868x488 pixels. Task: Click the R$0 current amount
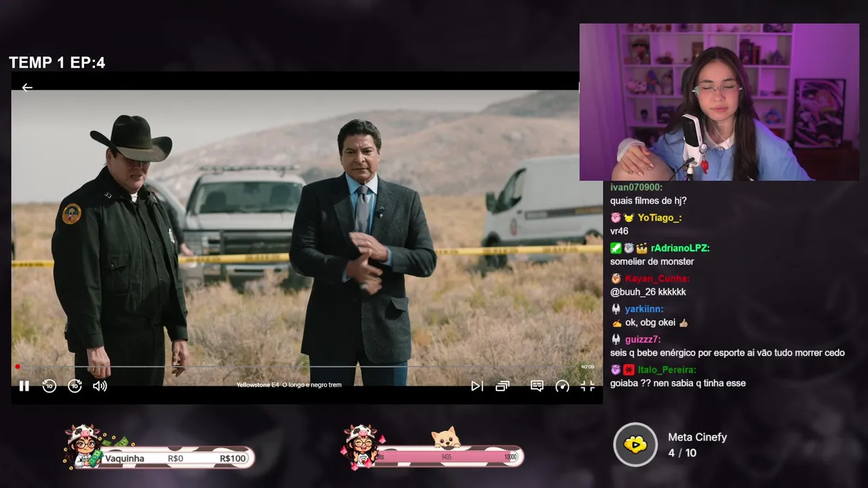click(175, 459)
